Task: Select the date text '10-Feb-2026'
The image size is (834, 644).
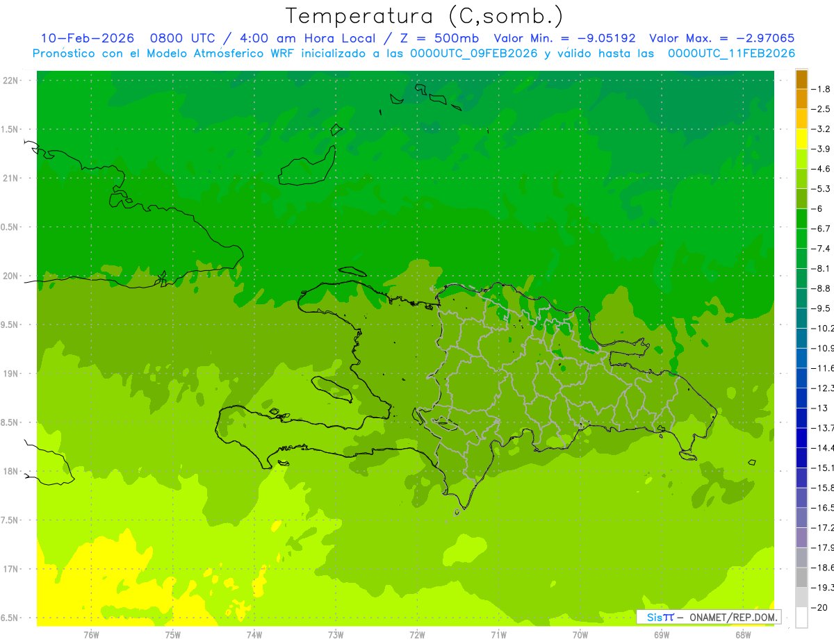Action: 88,38
